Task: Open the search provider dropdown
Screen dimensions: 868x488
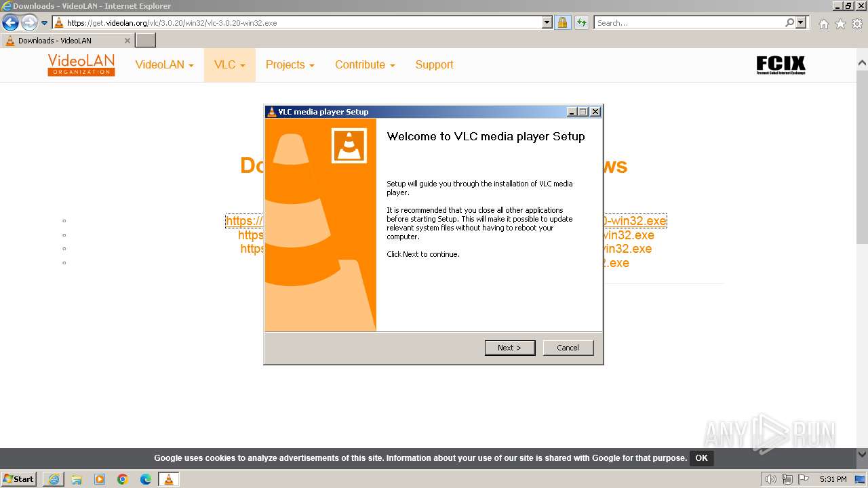Action: click(801, 22)
